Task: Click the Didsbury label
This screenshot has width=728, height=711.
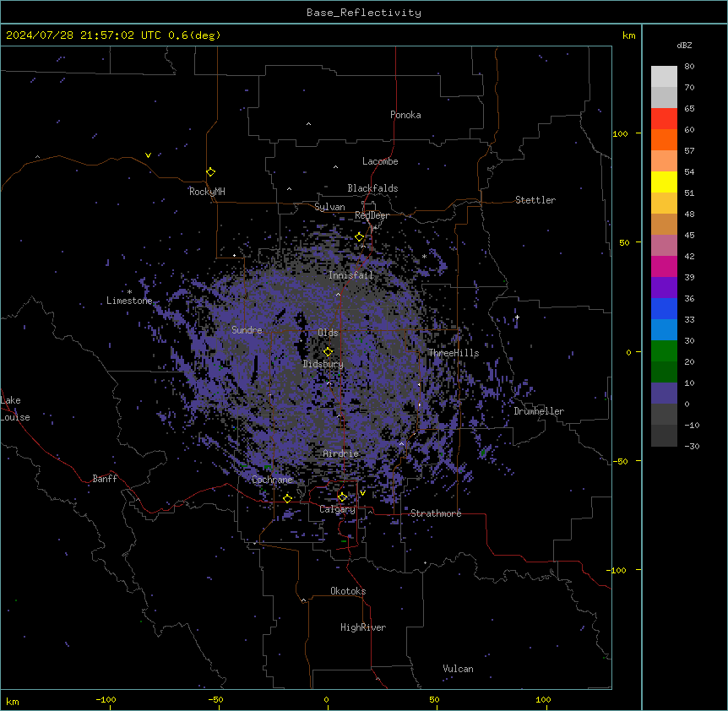Action: coord(323,364)
